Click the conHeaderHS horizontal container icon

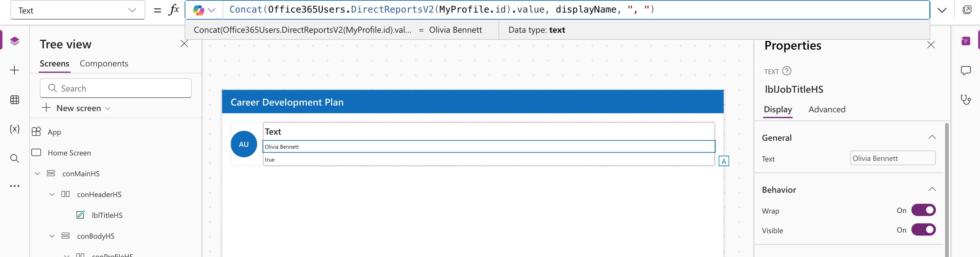coord(66,194)
